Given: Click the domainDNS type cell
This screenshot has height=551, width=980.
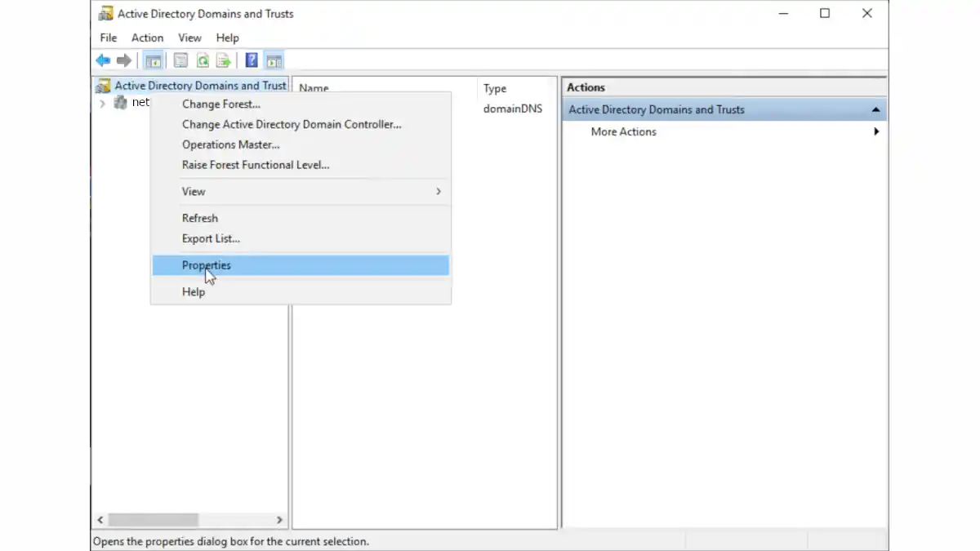Looking at the screenshot, I should 512,108.
